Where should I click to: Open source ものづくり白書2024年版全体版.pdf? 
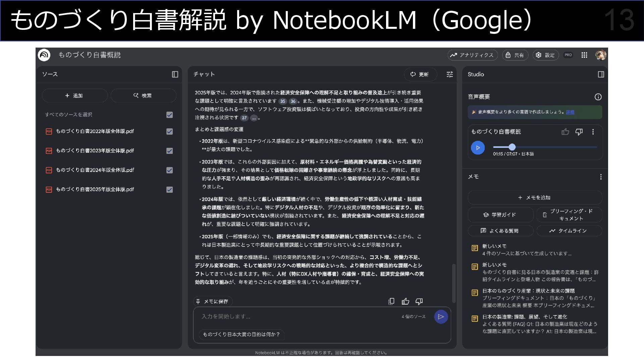click(95, 170)
